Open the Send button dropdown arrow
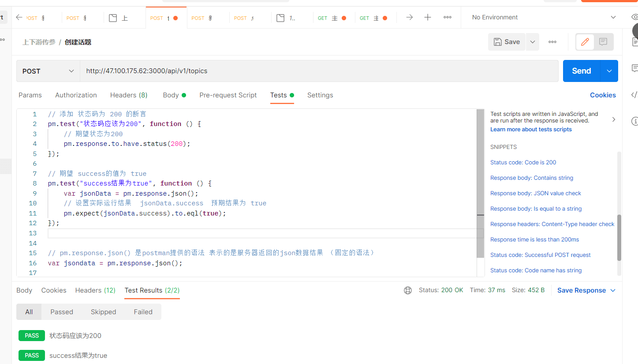638x364 pixels. tap(609, 71)
